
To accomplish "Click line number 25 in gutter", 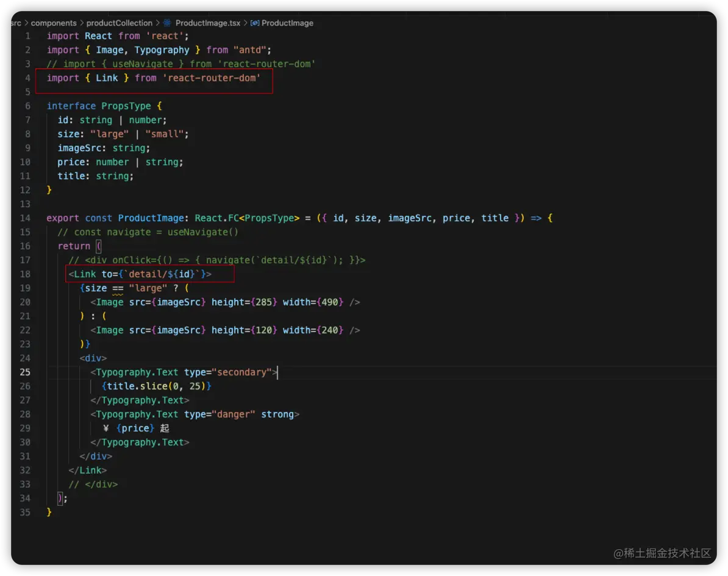I will pos(25,372).
